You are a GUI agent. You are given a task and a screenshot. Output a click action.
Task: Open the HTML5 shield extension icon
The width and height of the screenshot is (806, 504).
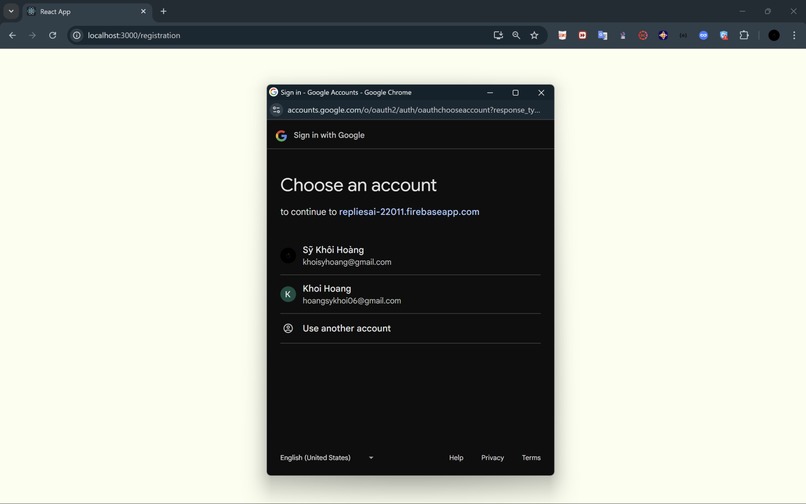562,35
